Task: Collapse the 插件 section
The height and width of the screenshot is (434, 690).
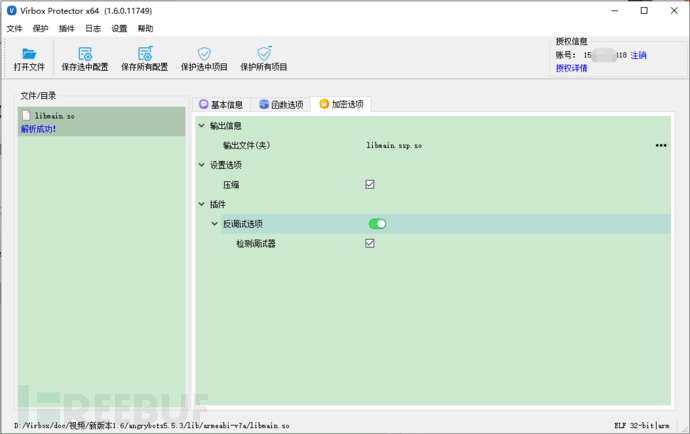Action: pyautogui.click(x=202, y=204)
